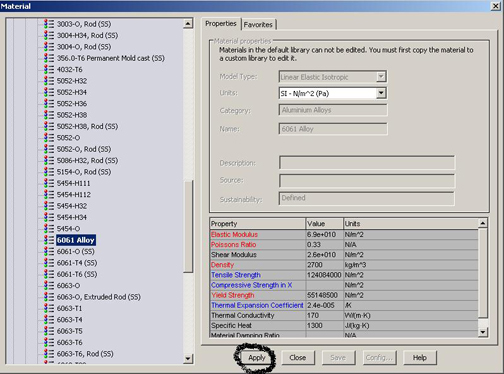Select the 6063-T6 material row
Viewport: 504px width, 374px height.
tap(69, 342)
